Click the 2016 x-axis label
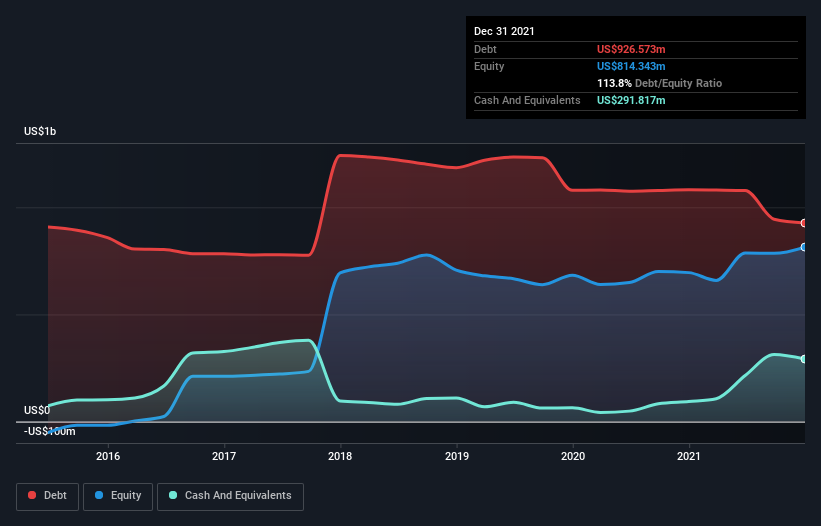The width and height of the screenshot is (821, 526). pyautogui.click(x=108, y=456)
